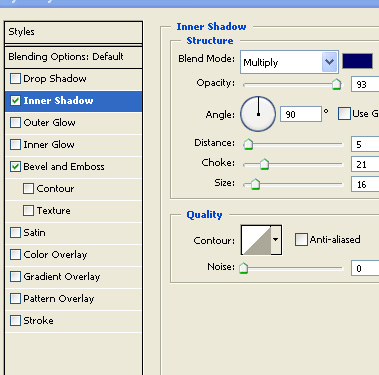Enable the Stroke checkbox
Screen dimensions: 379x375
[15, 321]
